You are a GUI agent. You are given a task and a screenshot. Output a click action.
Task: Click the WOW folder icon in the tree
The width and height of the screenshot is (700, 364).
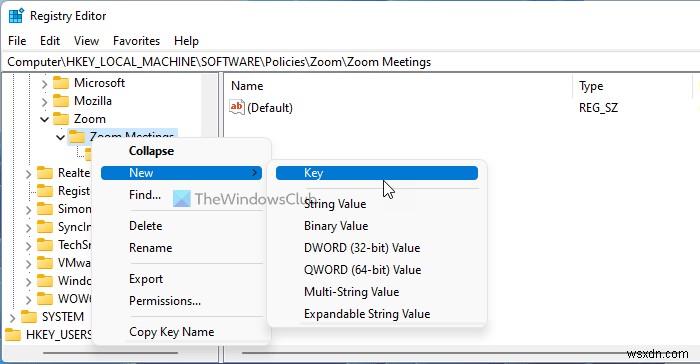[x=45, y=298]
